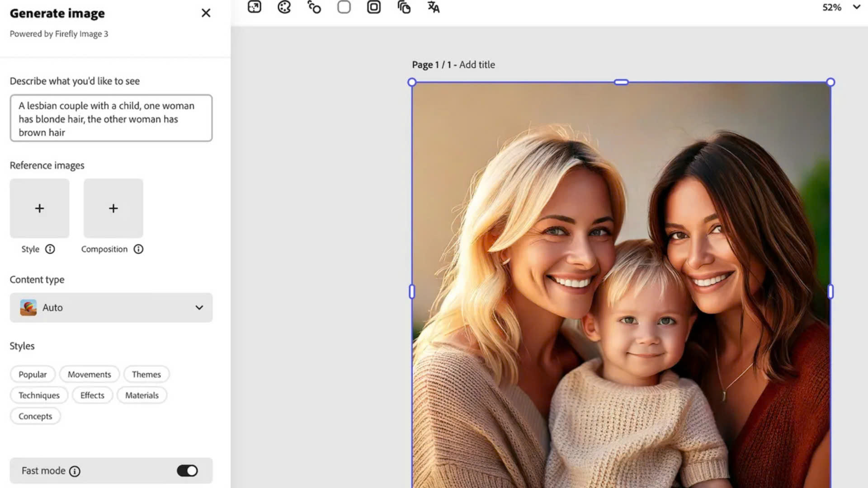Image resolution: width=868 pixels, height=488 pixels.
Task: Expand the Content type Auto dropdown
Action: 111,308
